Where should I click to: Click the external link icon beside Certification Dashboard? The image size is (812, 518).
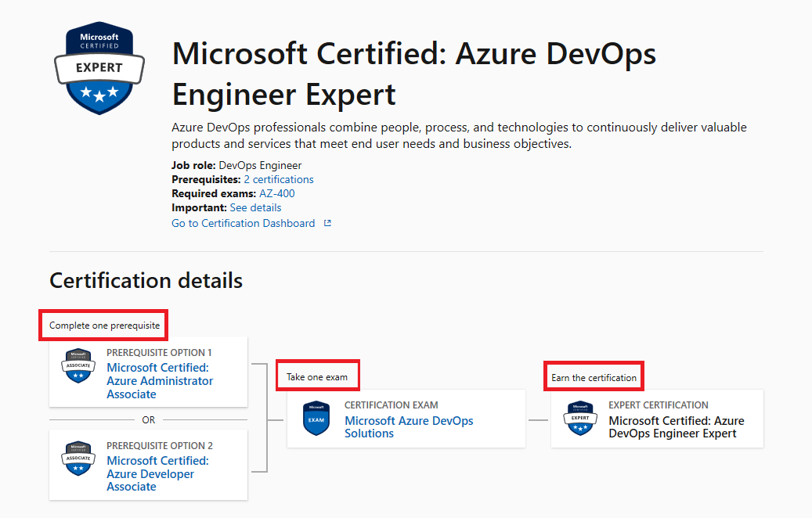pos(327,223)
